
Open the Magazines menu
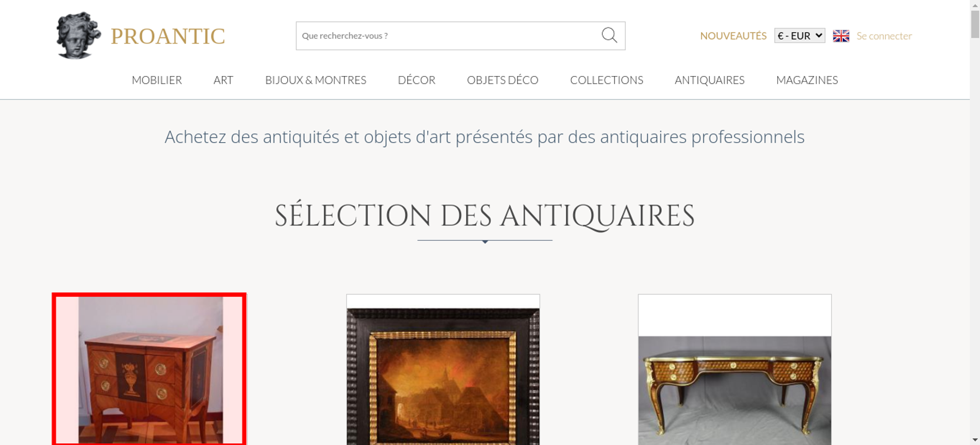click(x=807, y=80)
